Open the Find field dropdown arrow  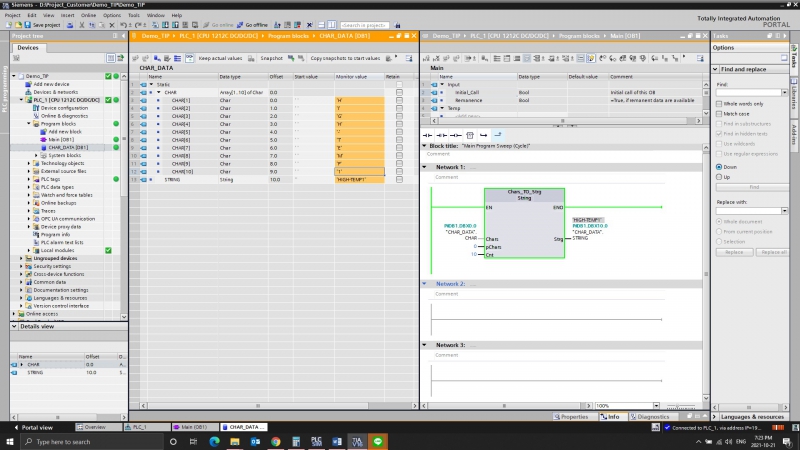[784, 92]
